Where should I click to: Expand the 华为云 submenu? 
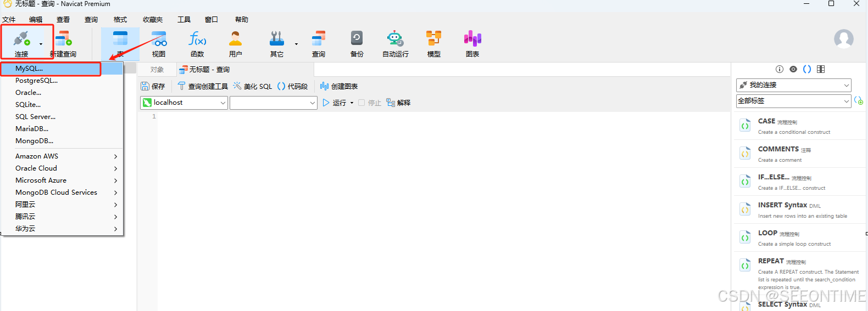[x=62, y=229]
